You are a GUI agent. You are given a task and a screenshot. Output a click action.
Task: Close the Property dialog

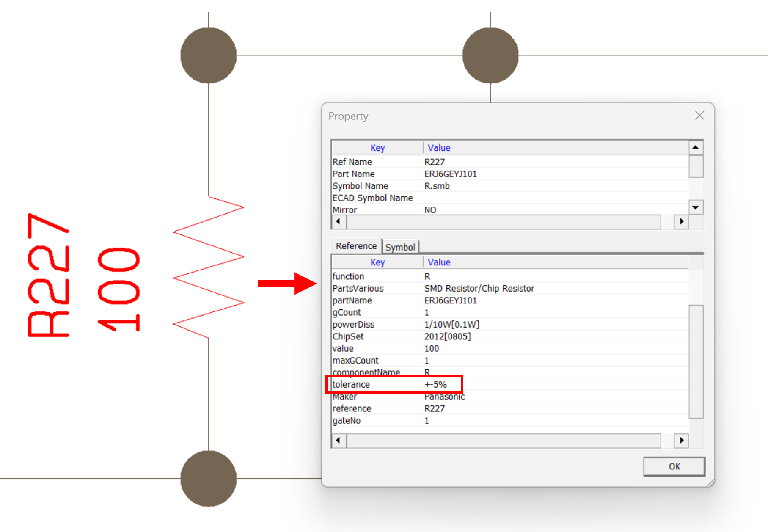pyautogui.click(x=699, y=116)
